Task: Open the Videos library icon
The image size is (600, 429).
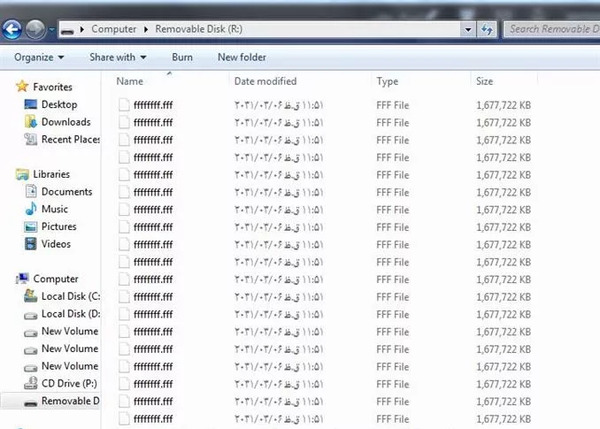Action: tap(31, 244)
